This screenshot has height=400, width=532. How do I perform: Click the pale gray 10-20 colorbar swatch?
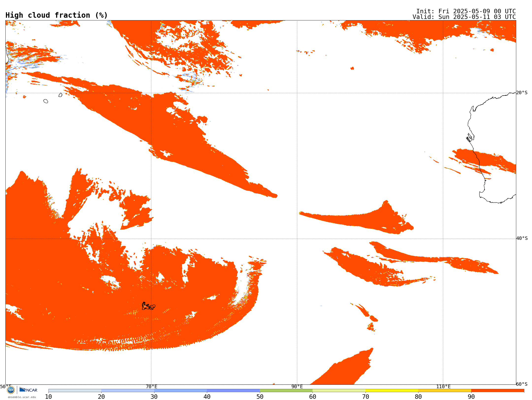click(x=75, y=391)
